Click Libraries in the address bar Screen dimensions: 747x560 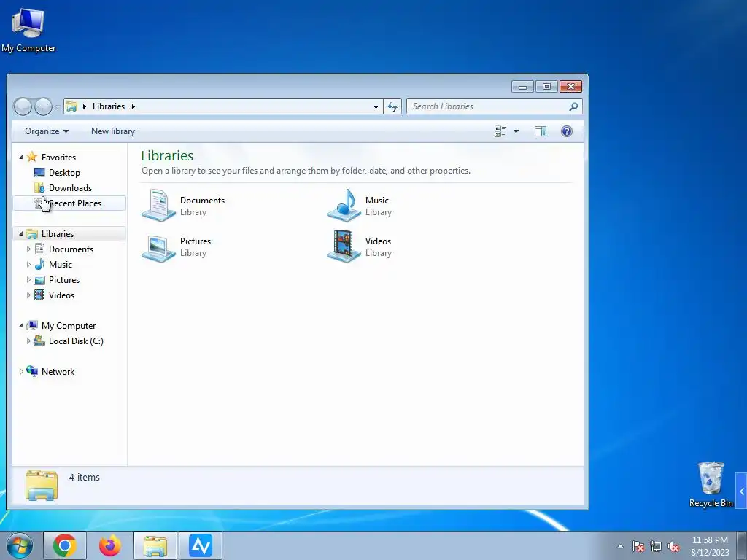point(109,106)
